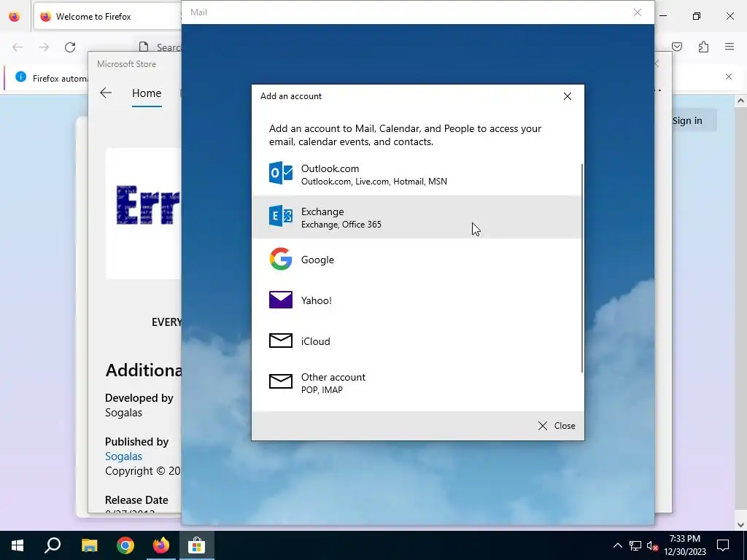Choose the Exchange account icon
Screen dimensions: 747x560
pyautogui.click(x=281, y=216)
